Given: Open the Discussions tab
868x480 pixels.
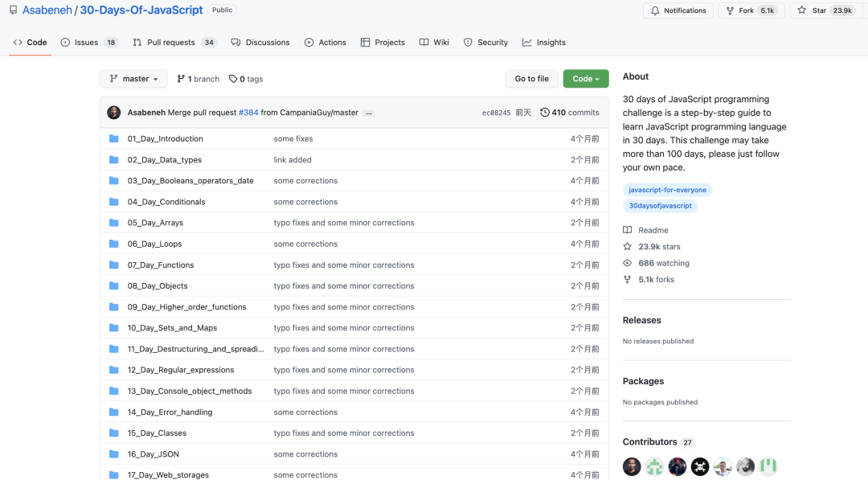Looking at the screenshot, I should (260, 42).
